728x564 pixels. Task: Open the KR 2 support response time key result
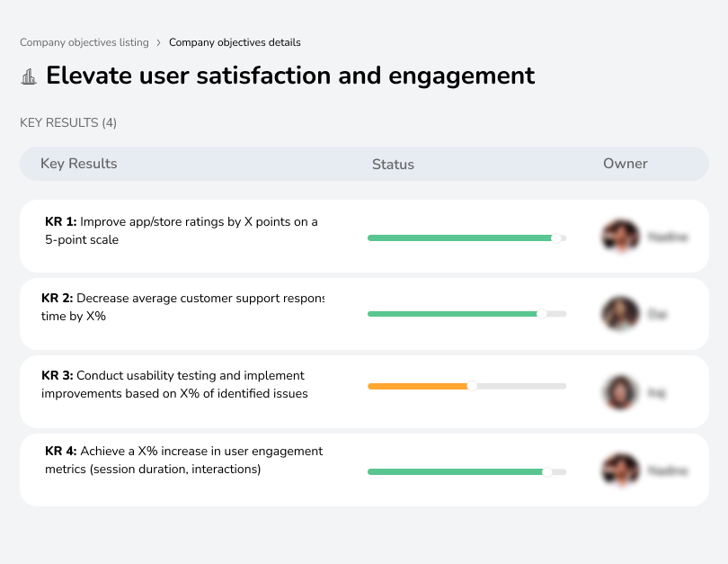180,308
